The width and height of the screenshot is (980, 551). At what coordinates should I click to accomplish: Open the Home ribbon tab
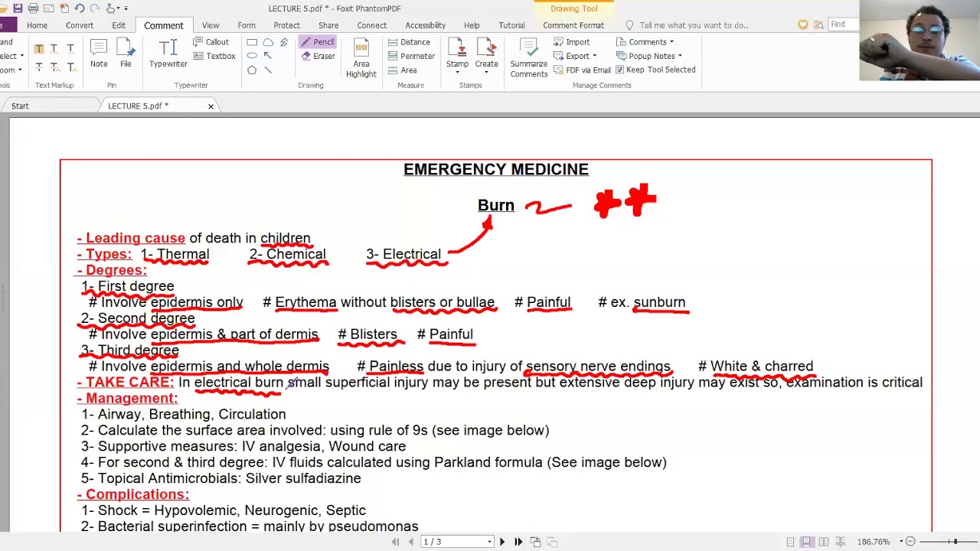[x=37, y=25]
